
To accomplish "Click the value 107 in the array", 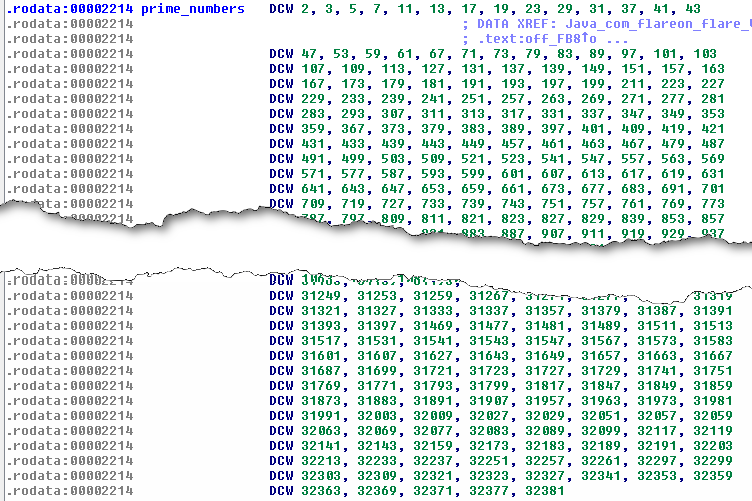I will (312, 68).
